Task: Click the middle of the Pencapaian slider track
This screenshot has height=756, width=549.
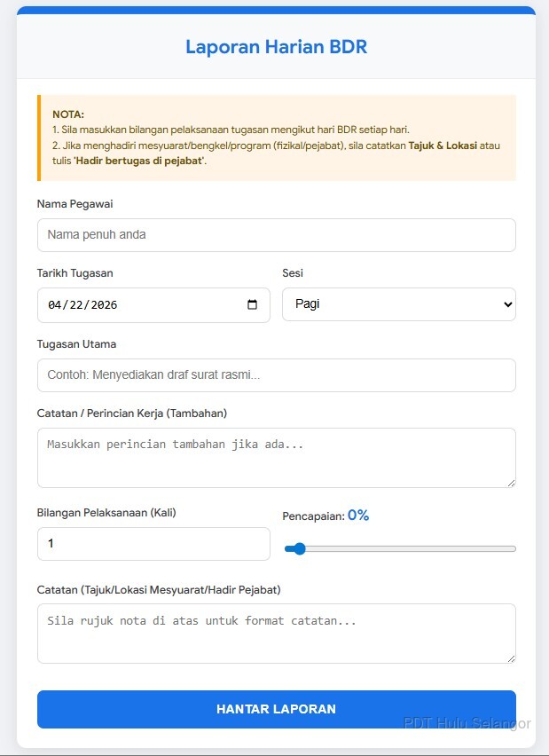Action: point(400,549)
